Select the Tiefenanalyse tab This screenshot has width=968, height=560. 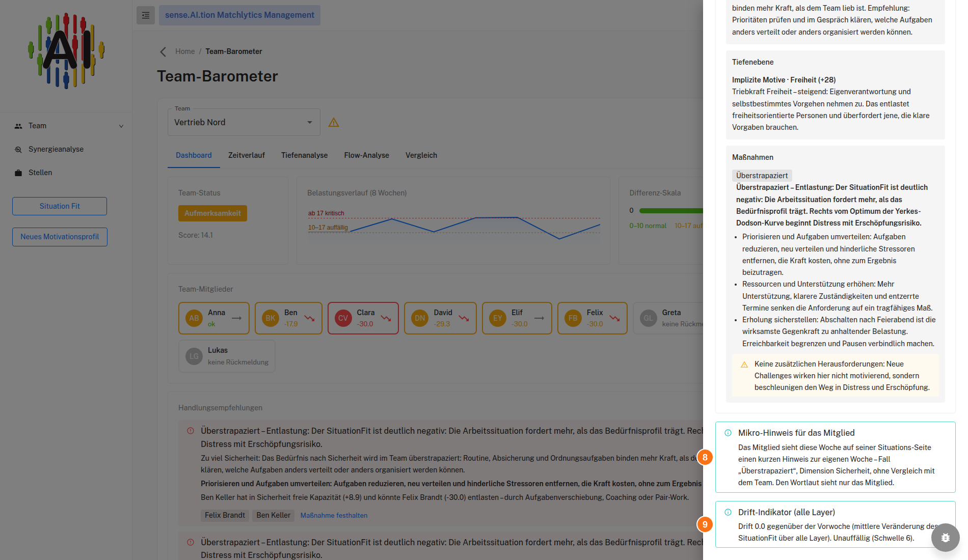(305, 155)
